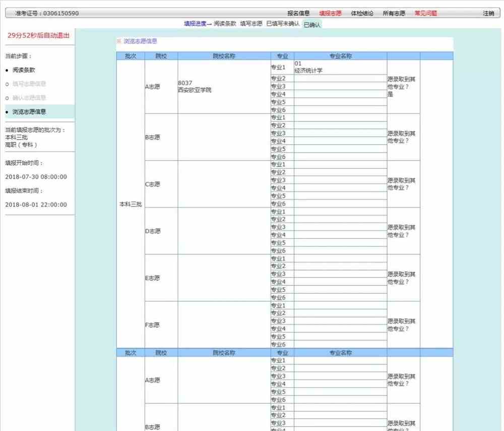This screenshot has height=431, width=504.
Task: Click the F志愿 row label
Action: [x=152, y=325]
